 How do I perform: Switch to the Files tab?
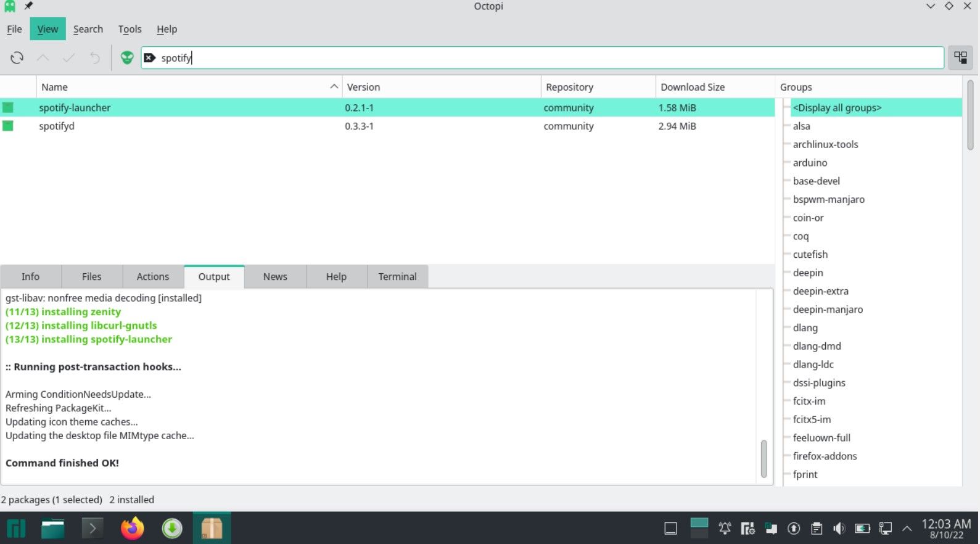[91, 277]
